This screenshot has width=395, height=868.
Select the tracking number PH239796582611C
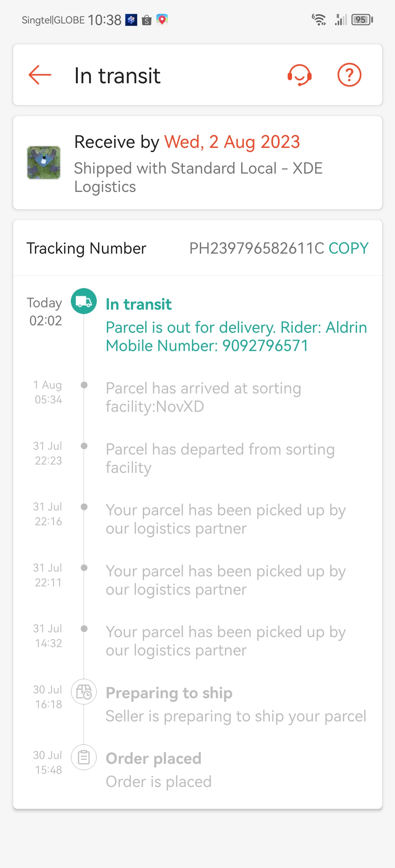256,248
